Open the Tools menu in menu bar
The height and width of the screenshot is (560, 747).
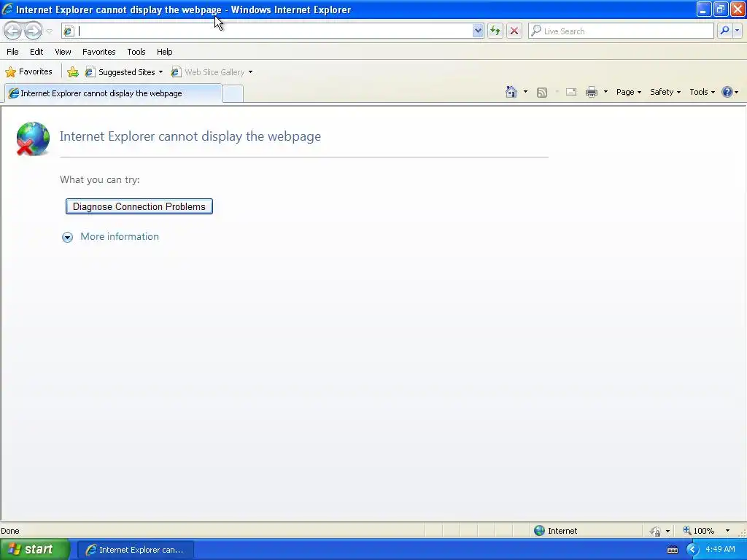(x=136, y=52)
